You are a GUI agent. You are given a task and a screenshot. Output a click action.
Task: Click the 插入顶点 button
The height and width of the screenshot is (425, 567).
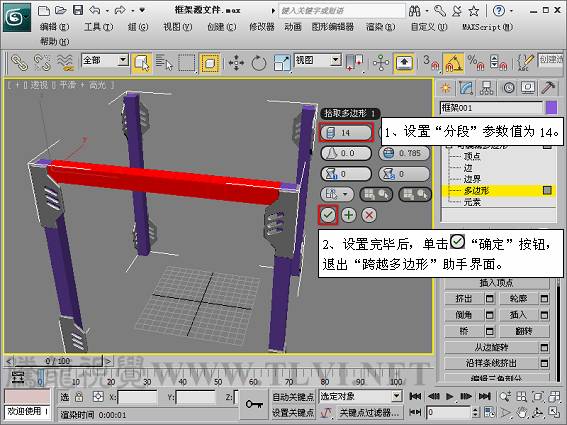coord(496,283)
